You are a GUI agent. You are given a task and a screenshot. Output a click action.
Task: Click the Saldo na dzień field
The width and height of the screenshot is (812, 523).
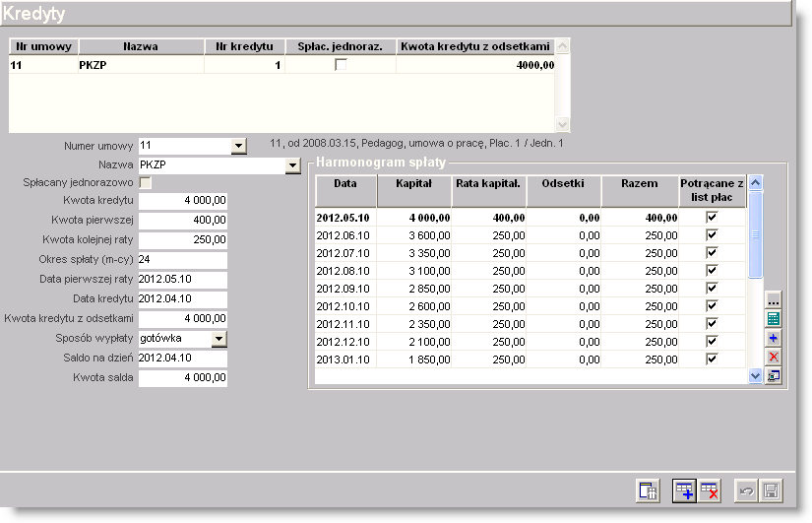coord(183,359)
